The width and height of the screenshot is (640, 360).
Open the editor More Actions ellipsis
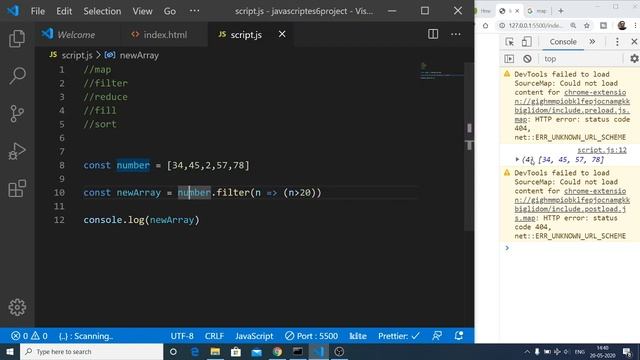[x=456, y=34]
